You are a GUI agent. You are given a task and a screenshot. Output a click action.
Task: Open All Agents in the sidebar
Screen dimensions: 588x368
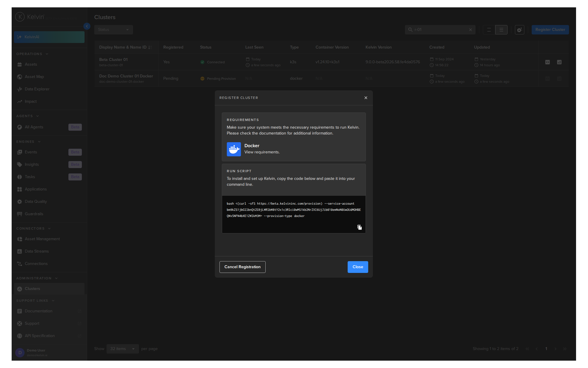49,127
